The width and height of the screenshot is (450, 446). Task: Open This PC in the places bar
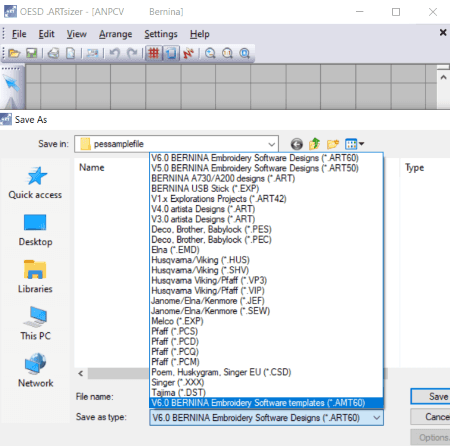coord(35,324)
